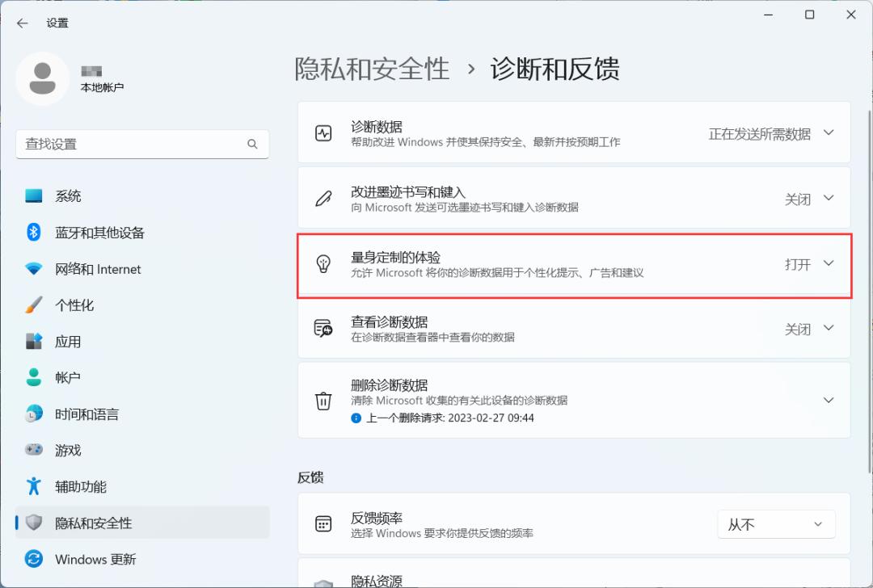873x588 pixels.
Task: Click the search magnifier icon
Action: (x=252, y=144)
